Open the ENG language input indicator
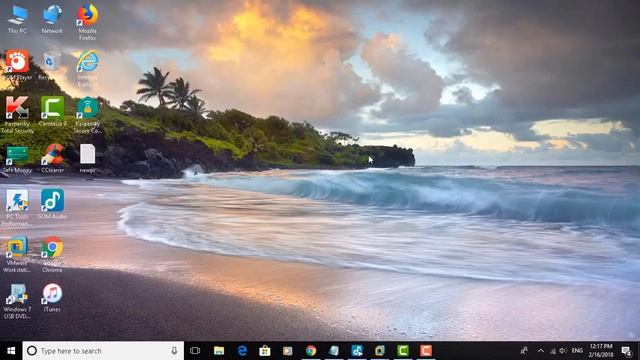640x360 pixels. [x=577, y=351]
